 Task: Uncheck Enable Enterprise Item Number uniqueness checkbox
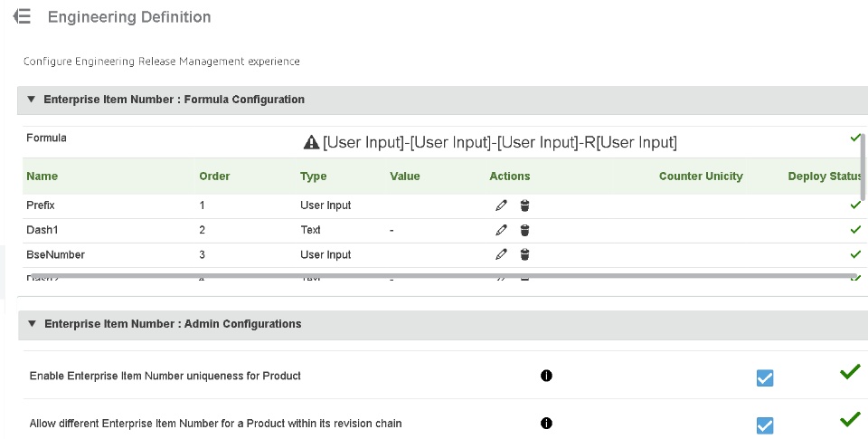[x=765, y=377]
